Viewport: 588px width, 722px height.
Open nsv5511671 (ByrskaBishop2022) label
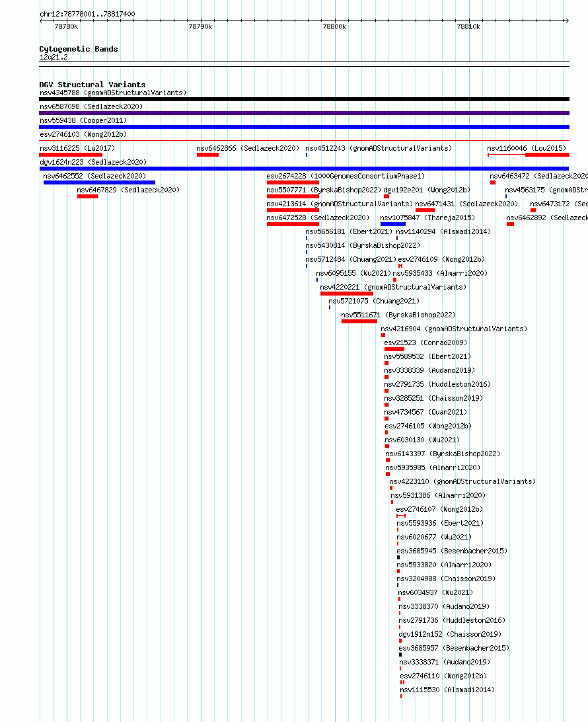398,315
